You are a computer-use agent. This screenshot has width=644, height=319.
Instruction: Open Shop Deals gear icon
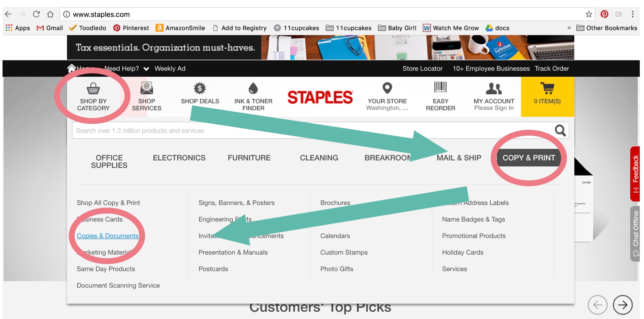coord(200,88)
